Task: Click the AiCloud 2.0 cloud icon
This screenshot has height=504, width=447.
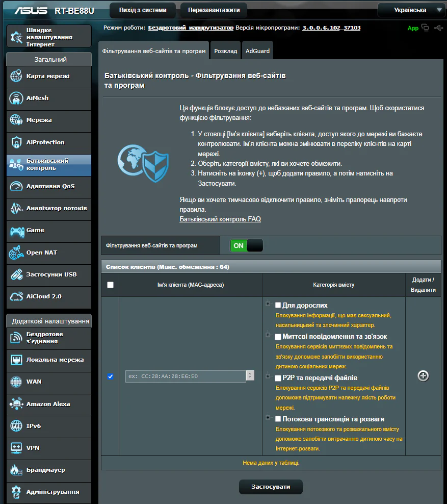Action: [16, 296]
